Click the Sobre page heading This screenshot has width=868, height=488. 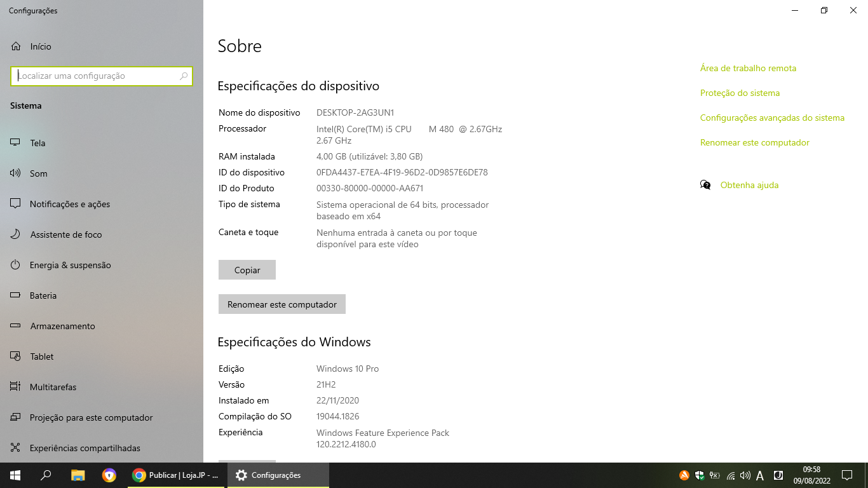pyautogui.click(x=240, y=46)
